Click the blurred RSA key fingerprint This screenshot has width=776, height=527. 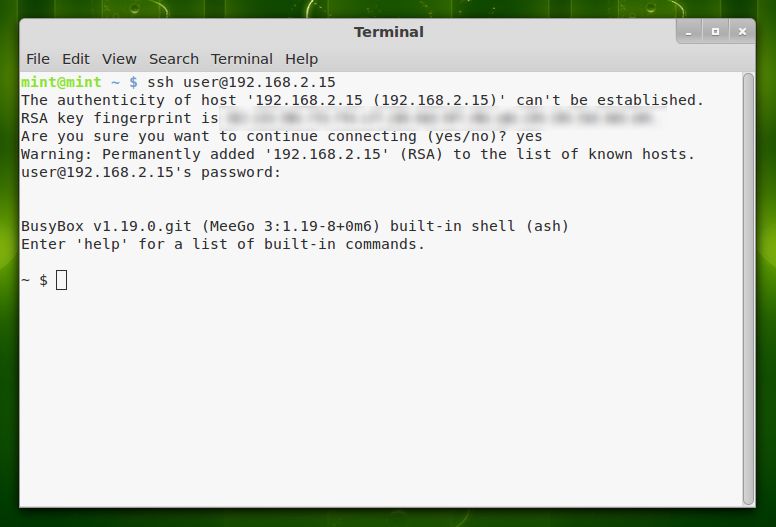439,118
